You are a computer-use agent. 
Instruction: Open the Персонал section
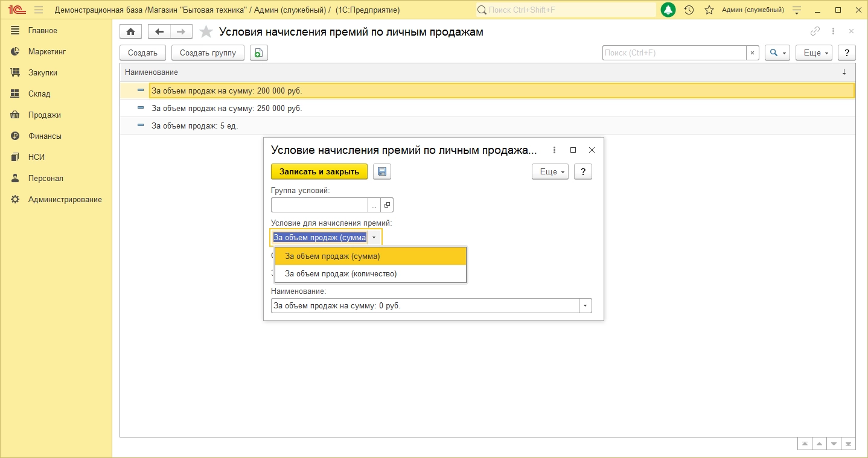46,179
